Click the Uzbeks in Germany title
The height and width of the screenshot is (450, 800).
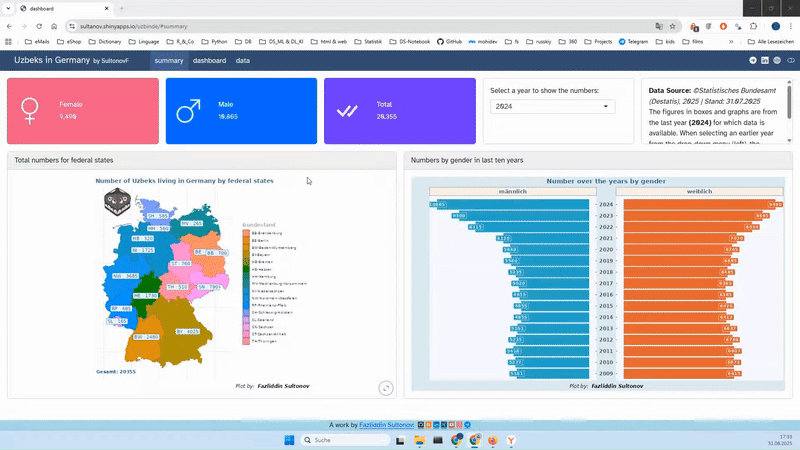click(x=50, y=61)
